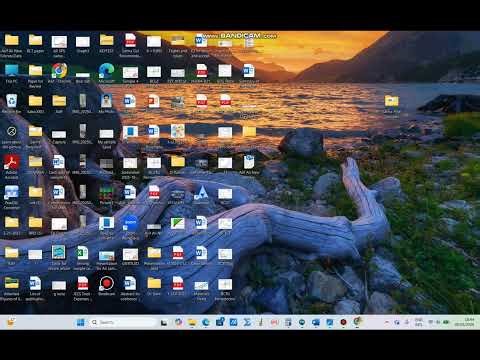Viewport: 480px width, 360px height.
Task: Select the Recycle Bin icon
Action: pyautogui.click(x=12, y=104)
